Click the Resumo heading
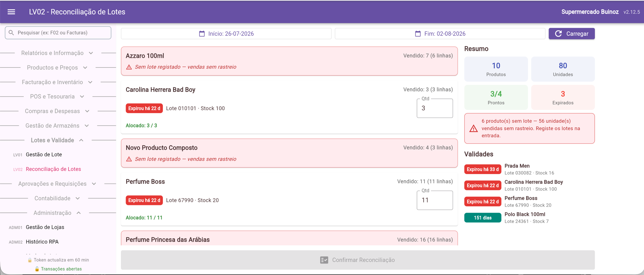 click(476, 49)
